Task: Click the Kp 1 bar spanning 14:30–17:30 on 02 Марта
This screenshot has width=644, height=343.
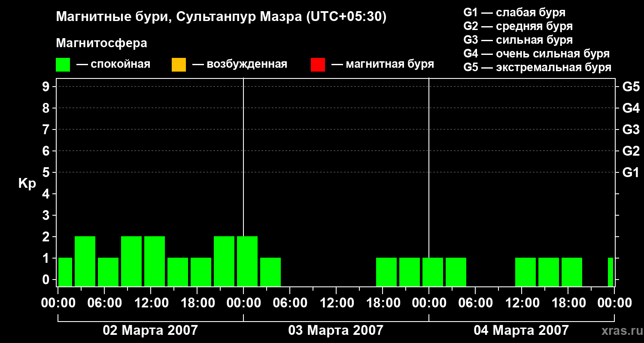Action: [178, 272]
